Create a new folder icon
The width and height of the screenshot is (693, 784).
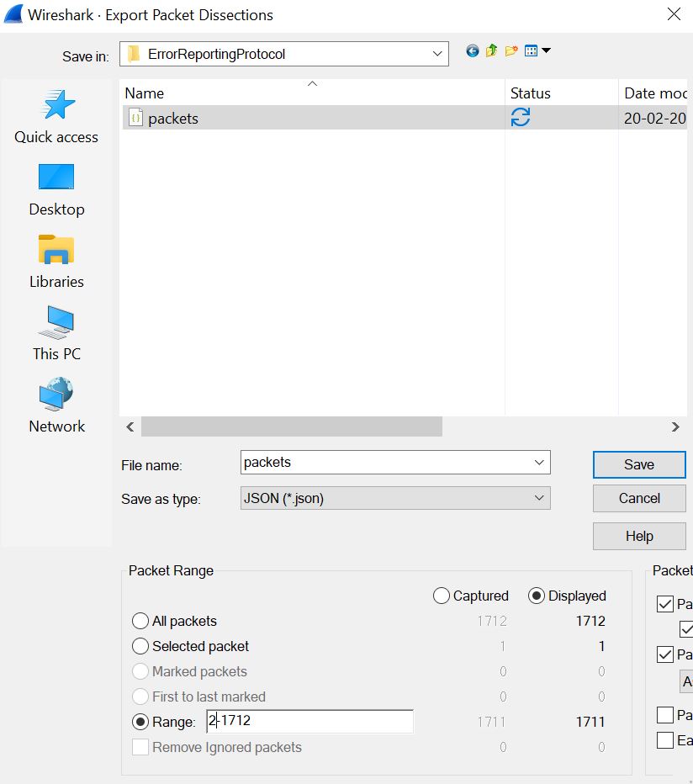511,50
